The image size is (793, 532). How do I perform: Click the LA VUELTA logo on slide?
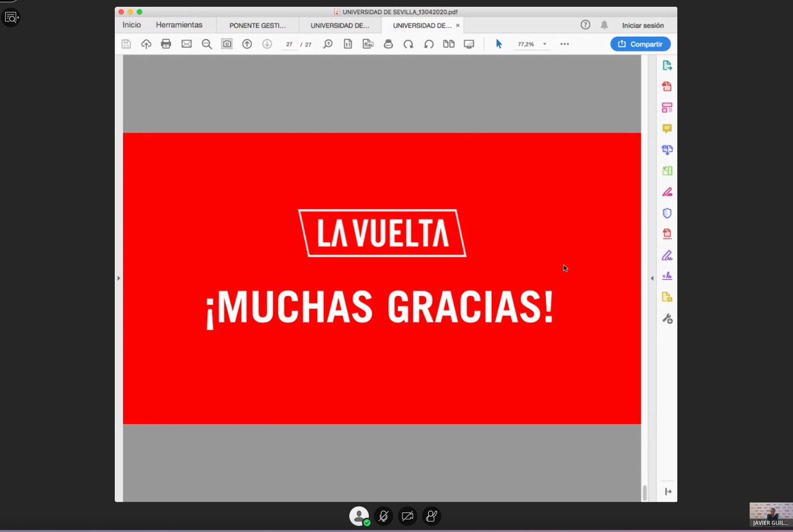(x=382, y=233)
